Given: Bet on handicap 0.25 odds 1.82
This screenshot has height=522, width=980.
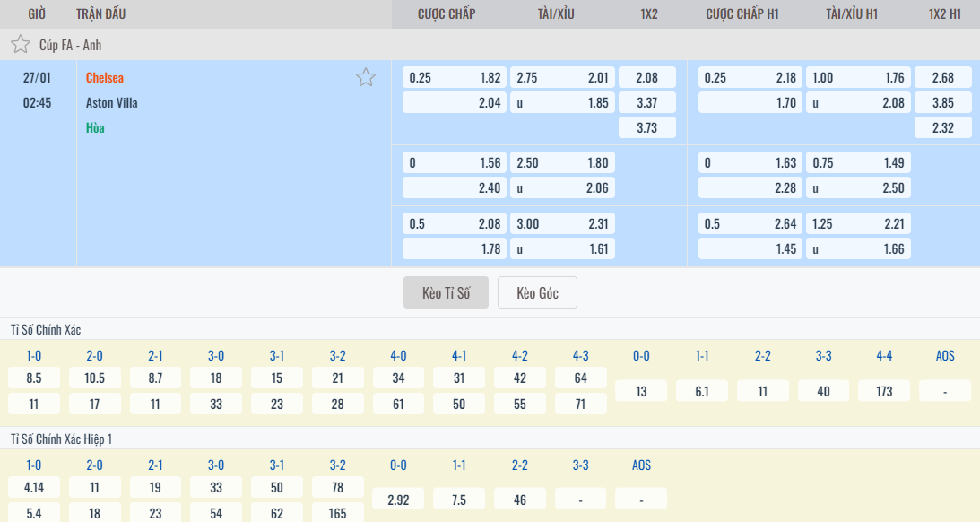Looking at the screenshot, I should click(x=455, y=77).
